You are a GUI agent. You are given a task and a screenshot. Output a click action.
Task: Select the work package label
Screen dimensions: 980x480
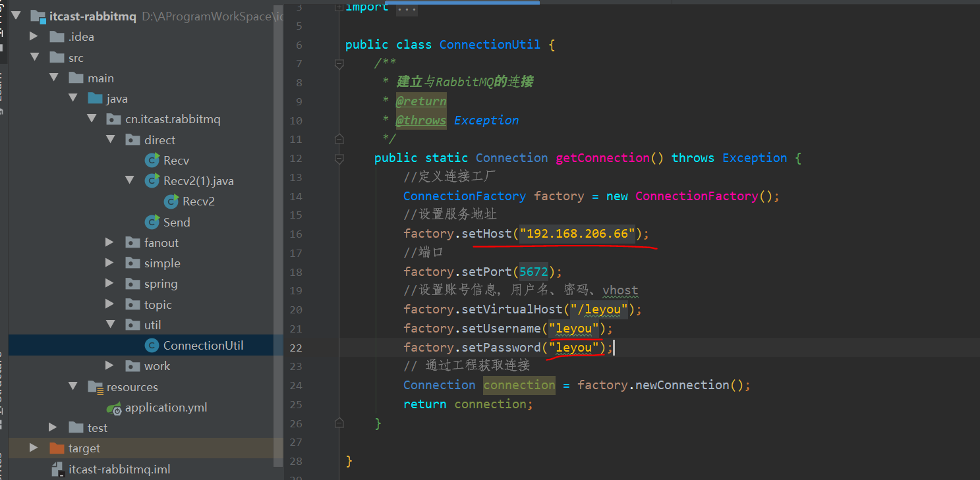tap(157, 365)
